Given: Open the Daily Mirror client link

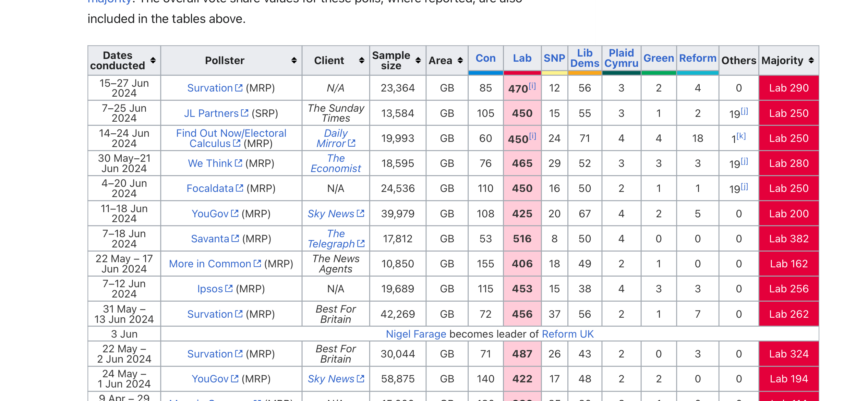Looking at the screenshot, I should coord(336,138).
